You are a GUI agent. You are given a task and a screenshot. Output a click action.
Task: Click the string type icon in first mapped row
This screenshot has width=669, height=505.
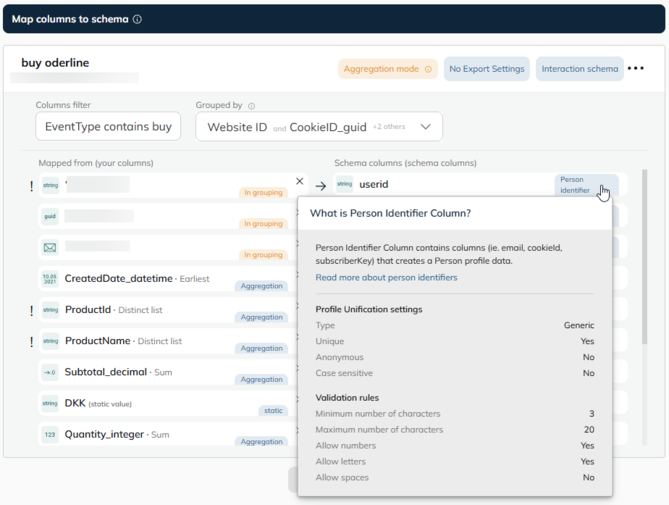[50, 185]
